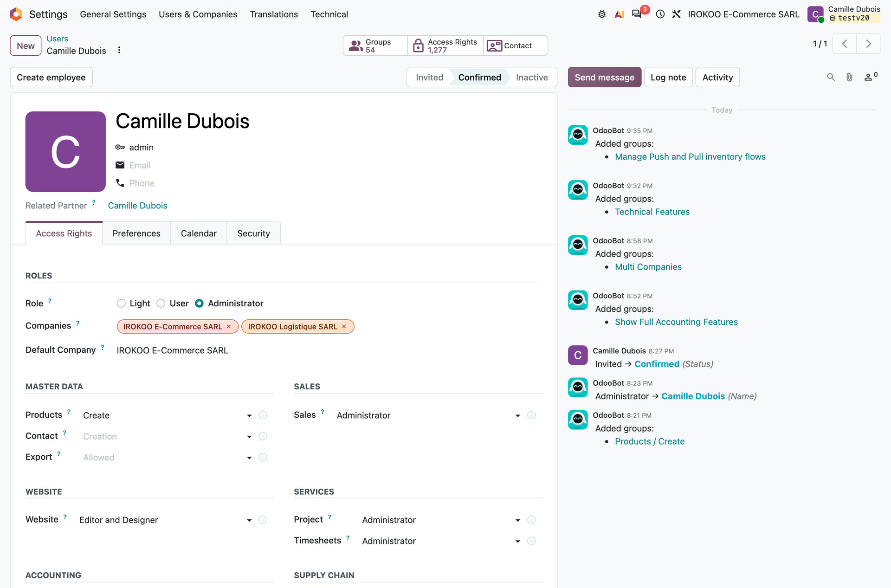Viewport: 891px width, 588px height.
Task: Open the Technical menu
Action: [329, 14]
